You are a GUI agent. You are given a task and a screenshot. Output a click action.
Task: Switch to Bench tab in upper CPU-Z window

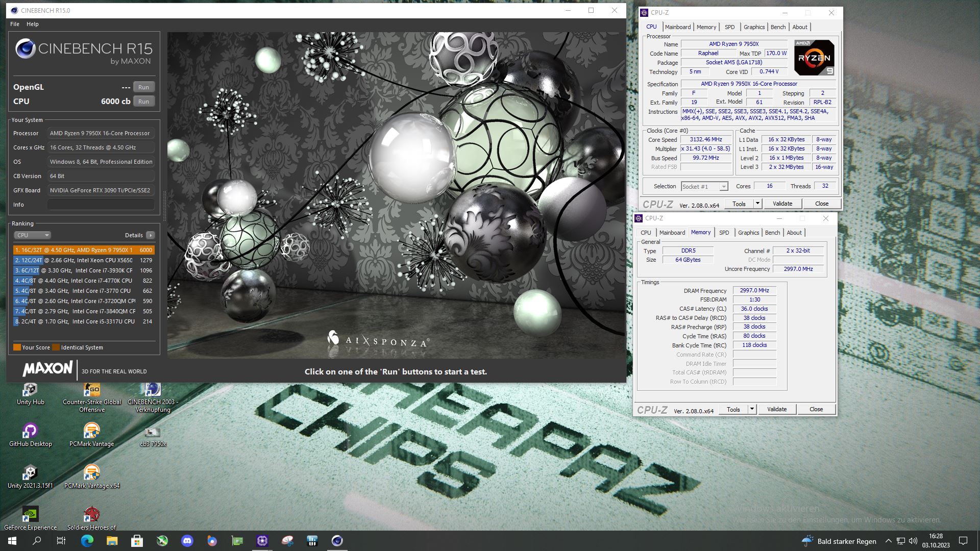(x=778, y=27)
